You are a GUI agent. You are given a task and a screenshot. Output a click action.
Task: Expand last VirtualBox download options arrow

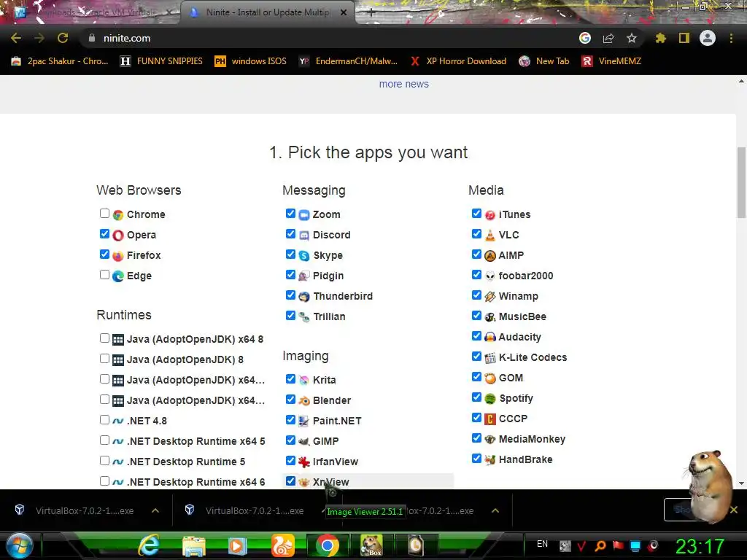point(495,510)
